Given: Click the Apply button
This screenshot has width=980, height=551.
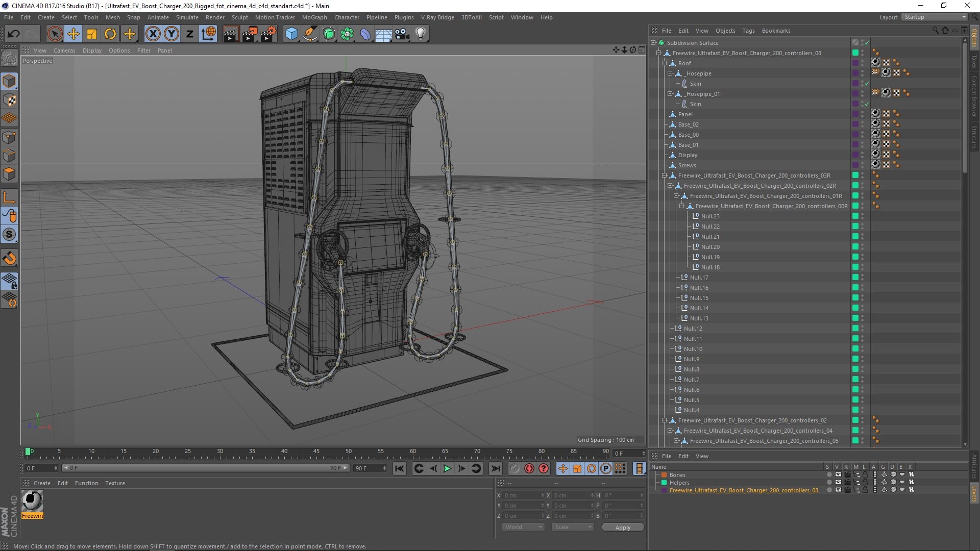Looking at the screenshot, I should [x=622, y=528].
